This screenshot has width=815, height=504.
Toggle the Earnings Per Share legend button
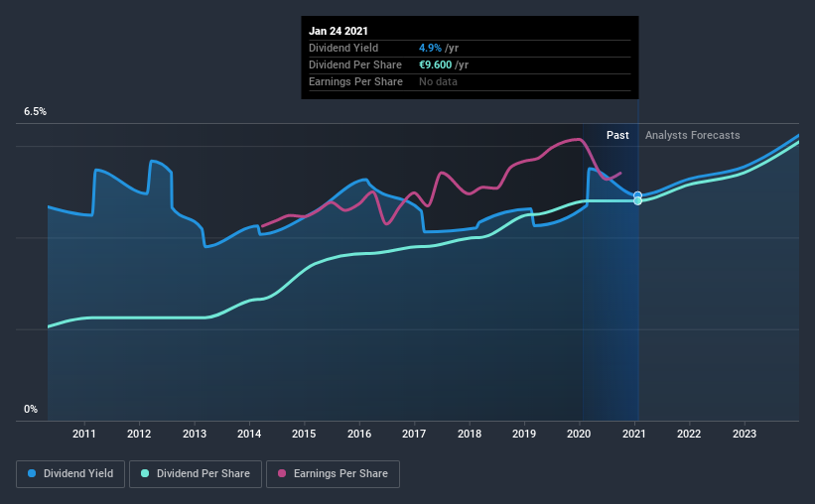click(333, 474)
